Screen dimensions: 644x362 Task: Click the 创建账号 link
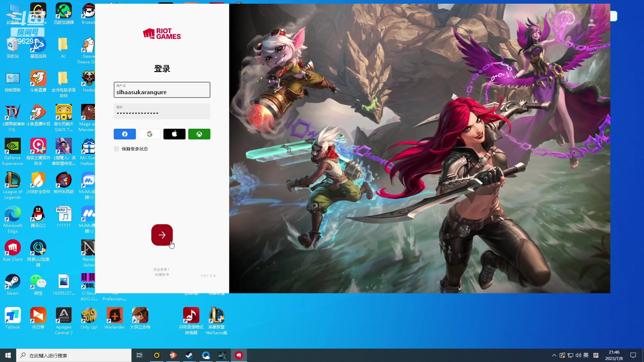[x=162, y=275]
